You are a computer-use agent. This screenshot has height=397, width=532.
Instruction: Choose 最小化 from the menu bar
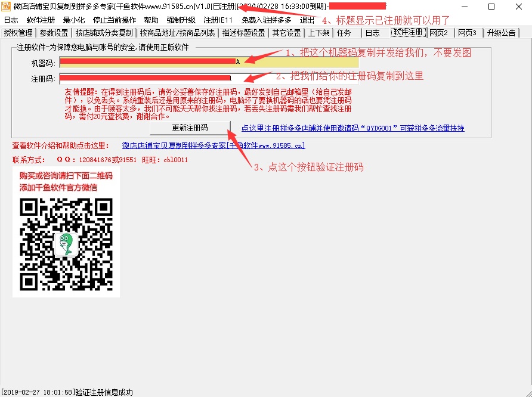tap(74, 20)
